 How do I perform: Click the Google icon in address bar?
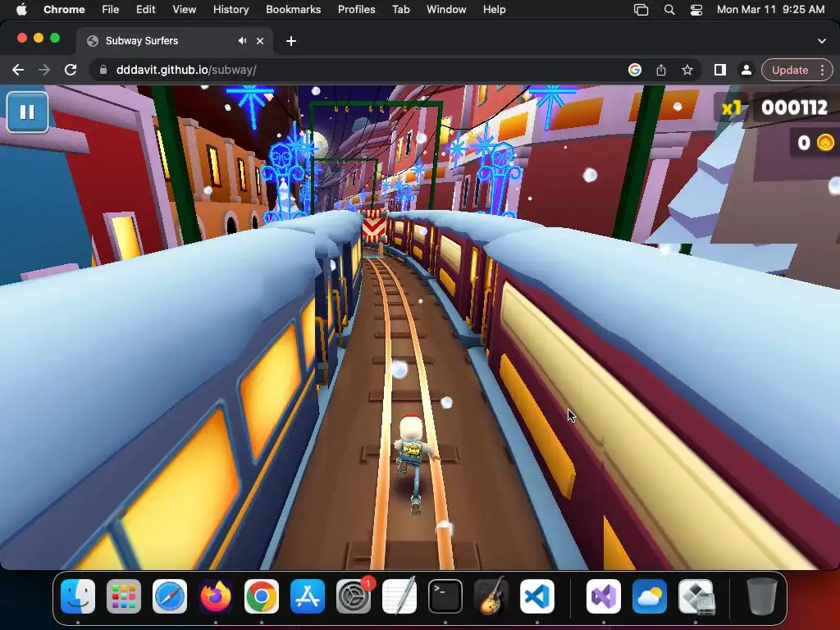click(635, 71)
